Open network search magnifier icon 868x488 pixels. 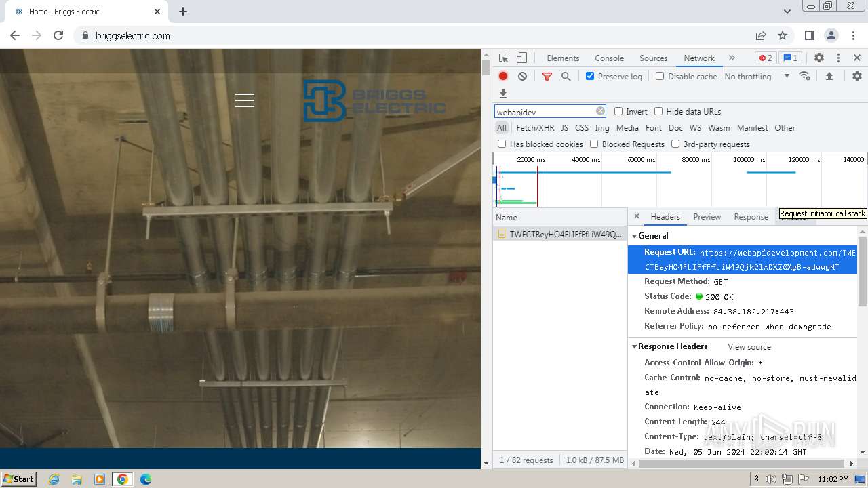pyautogui.click(x=566, y=77)
